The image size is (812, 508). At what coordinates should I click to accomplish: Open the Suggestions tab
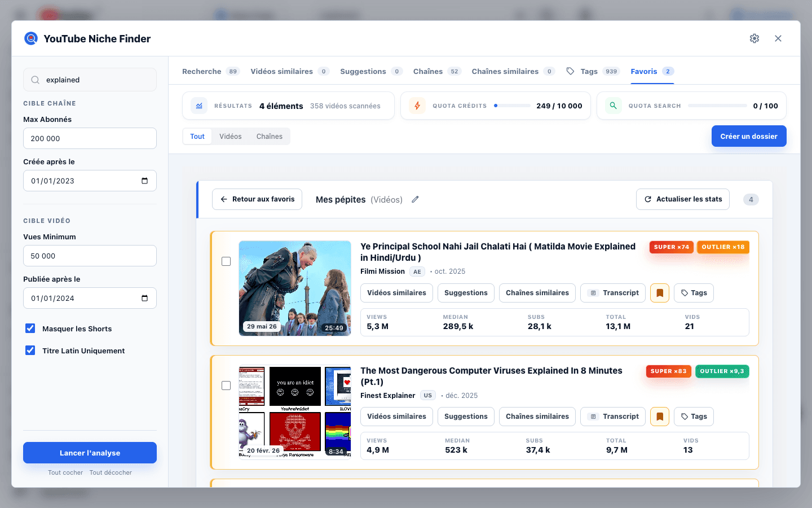click(371, 72)
